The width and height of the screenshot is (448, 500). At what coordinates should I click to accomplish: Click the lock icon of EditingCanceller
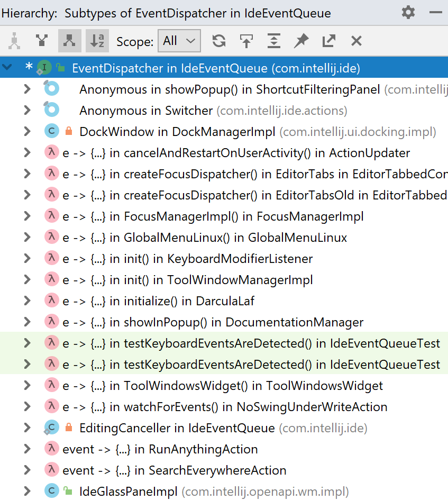click(69, 428)
